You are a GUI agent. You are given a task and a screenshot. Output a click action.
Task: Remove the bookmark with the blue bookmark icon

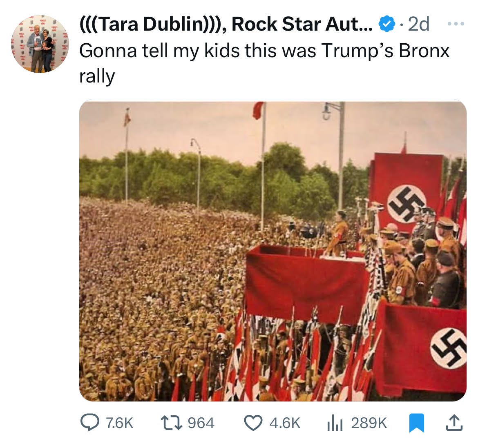(x=416, y=423)
